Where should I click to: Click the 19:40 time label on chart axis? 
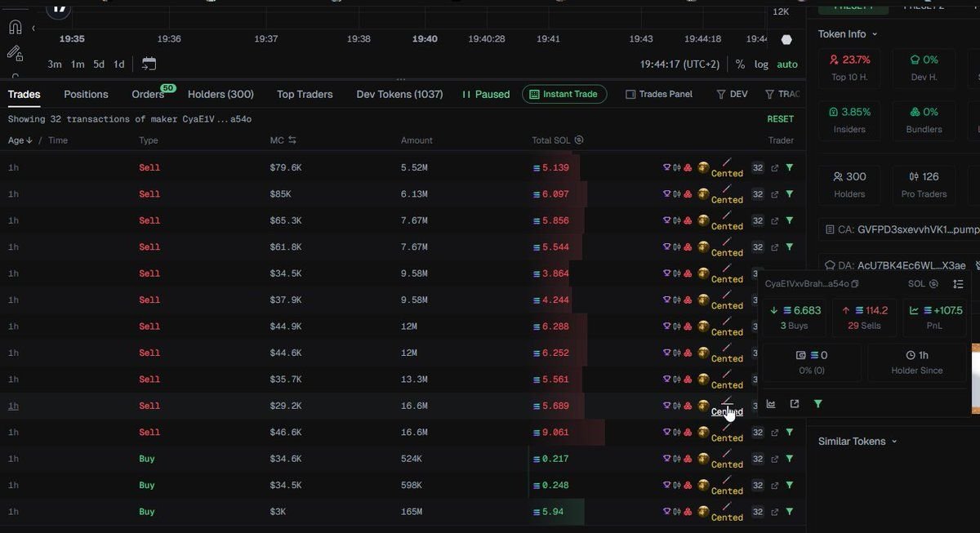(x=425, y=38)
